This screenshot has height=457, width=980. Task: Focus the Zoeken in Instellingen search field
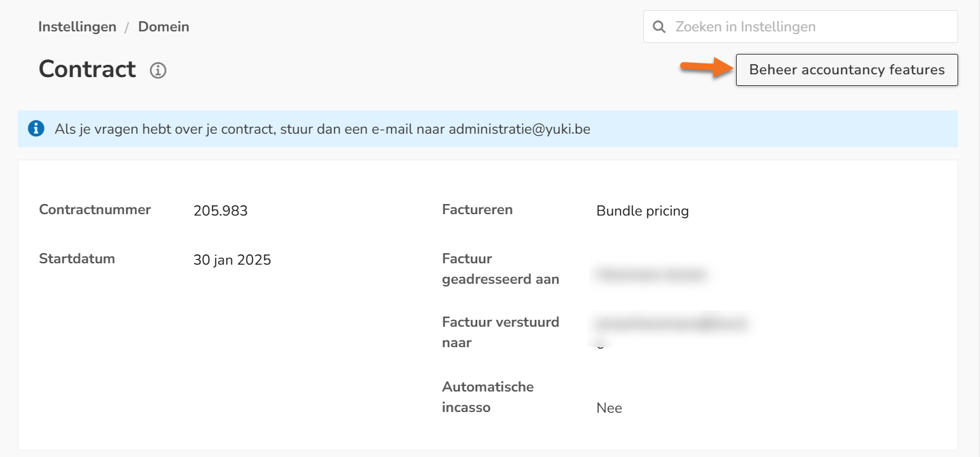pyautogui.click(x=801, y=27)
